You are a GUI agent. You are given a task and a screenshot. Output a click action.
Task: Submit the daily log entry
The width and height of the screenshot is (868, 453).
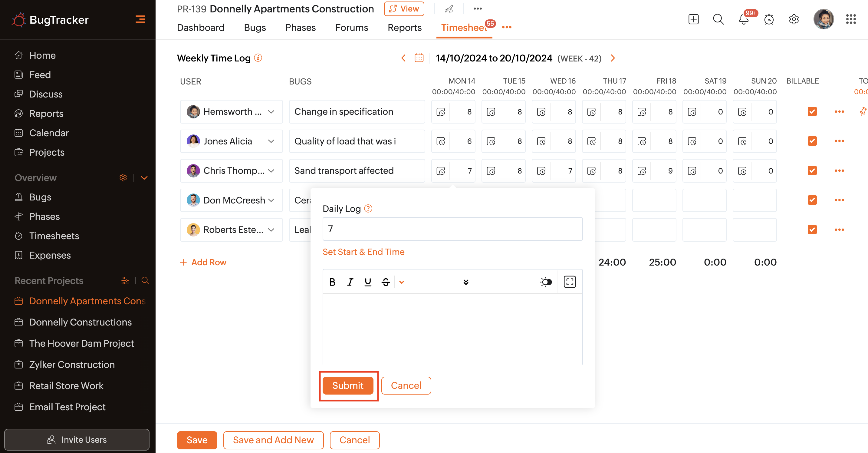(348, 385)
